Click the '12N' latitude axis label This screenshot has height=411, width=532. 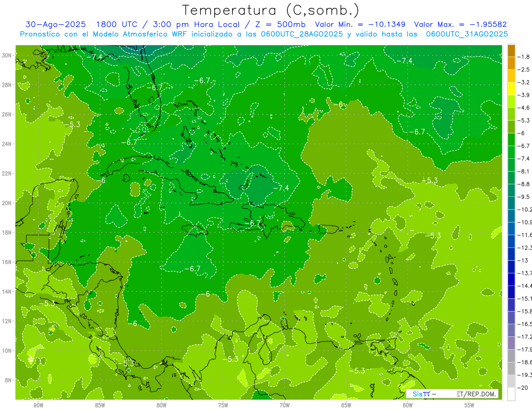[7, 321]
